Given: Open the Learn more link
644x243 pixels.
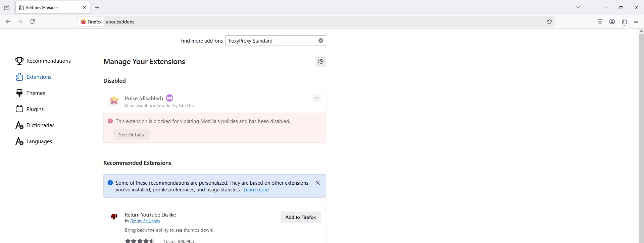Looking at the screenshot, I should (256, 190).
